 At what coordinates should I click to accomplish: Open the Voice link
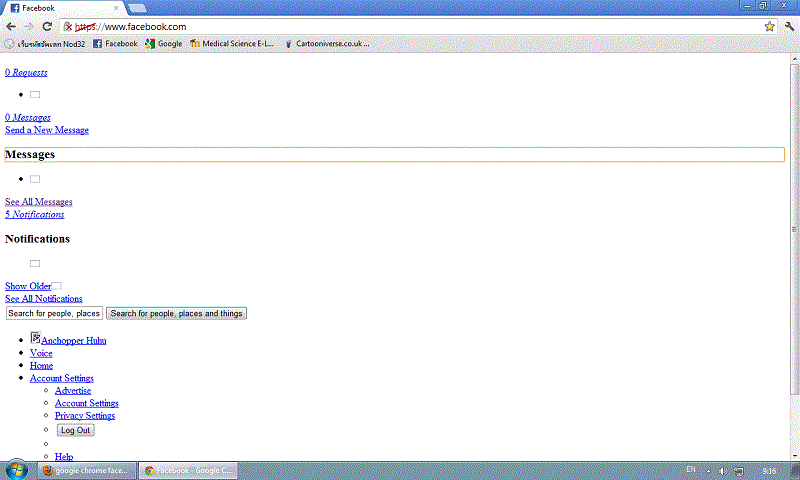point(41,353)
